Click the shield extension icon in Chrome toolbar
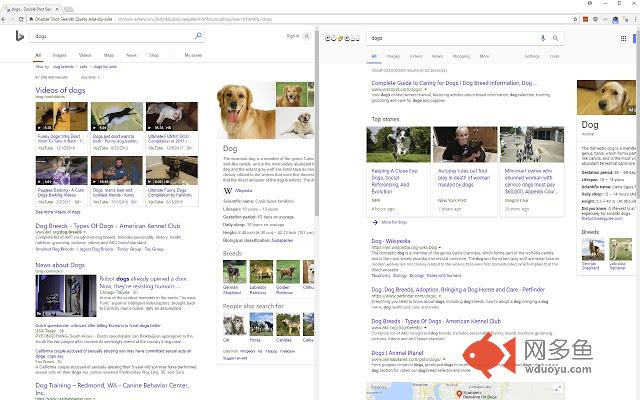 pos(596,19)
